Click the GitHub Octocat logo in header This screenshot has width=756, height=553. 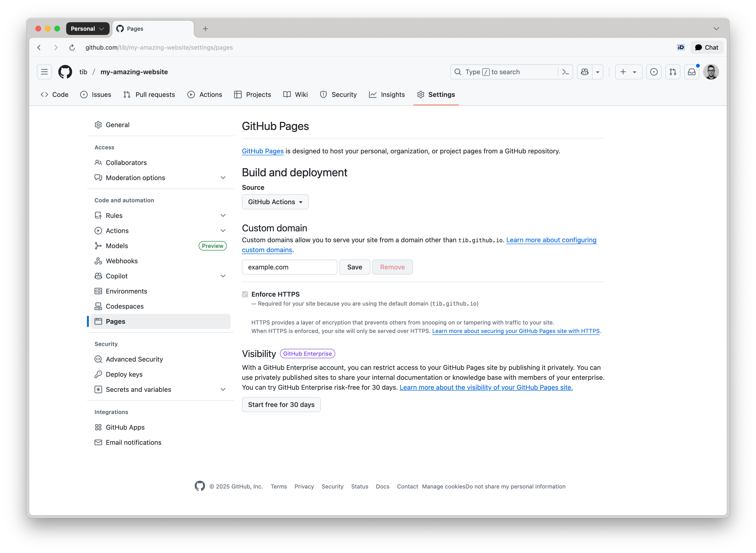click(65, 72)
